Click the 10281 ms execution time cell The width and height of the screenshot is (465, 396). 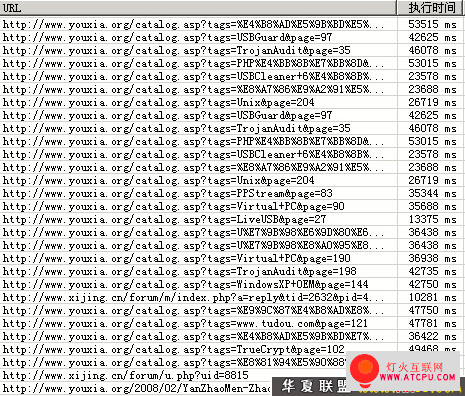(x=431, y=297)
